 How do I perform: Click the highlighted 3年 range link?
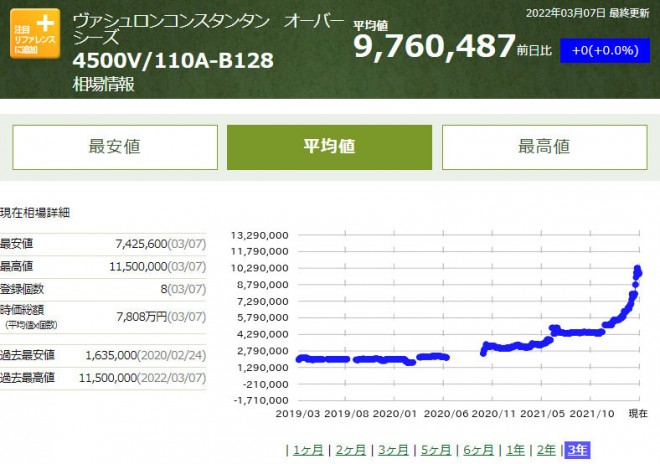click(x=578, y=450)
